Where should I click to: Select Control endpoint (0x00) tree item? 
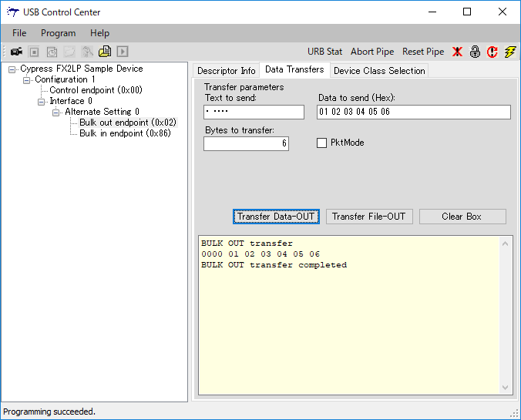96,90
